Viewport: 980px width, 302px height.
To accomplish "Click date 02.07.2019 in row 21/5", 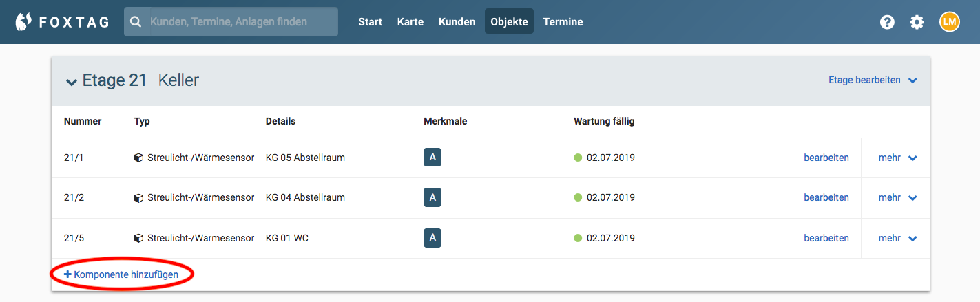I will [610, 239].
